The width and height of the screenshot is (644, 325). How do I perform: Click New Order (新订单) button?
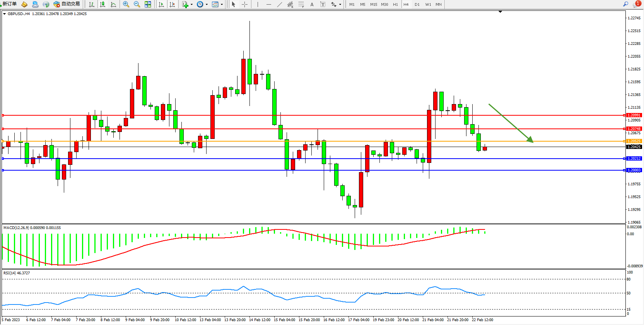tap(10, 4)
